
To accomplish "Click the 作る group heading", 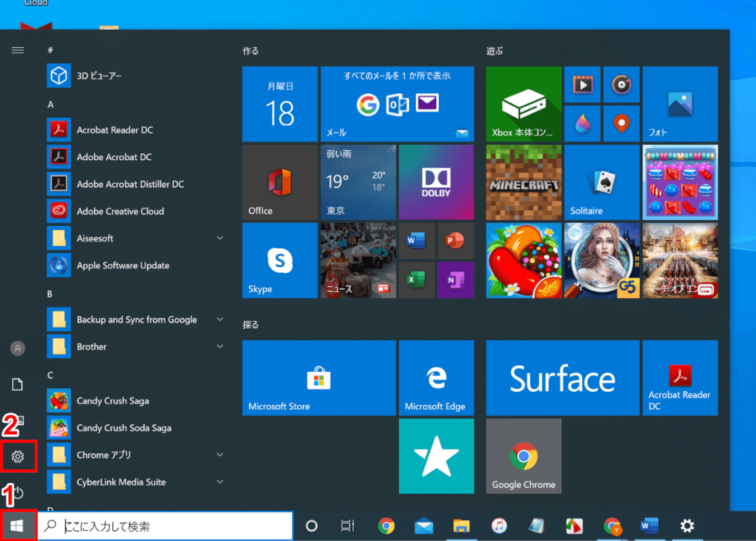I will pos(251,51).
